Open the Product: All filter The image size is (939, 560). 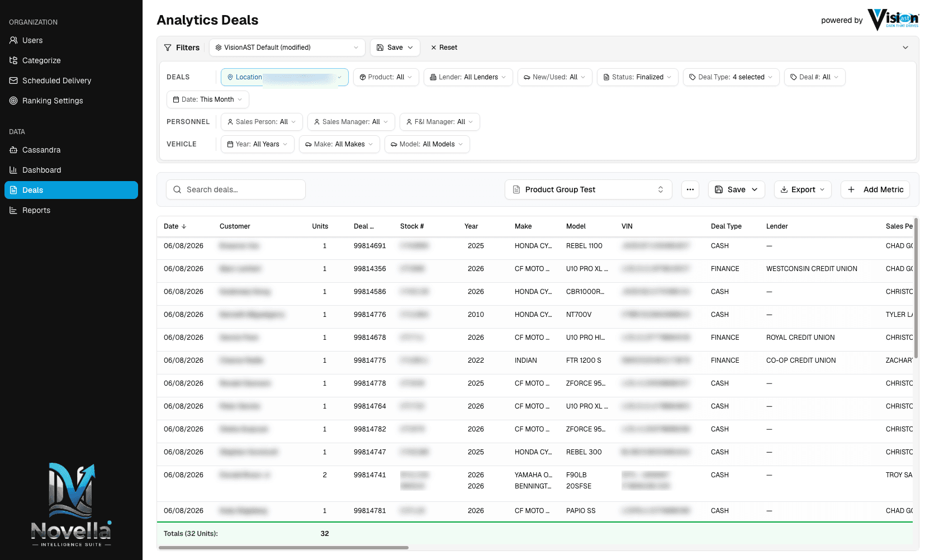coord(386,77)
